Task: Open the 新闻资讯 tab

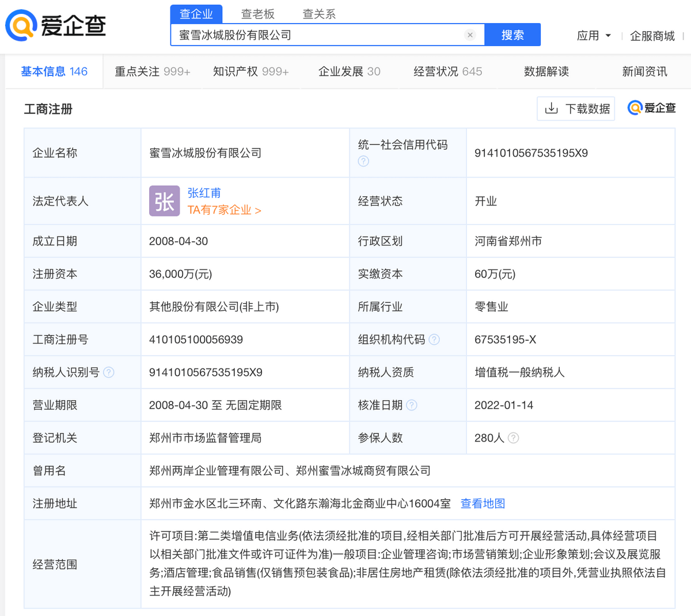Action: 644,71
